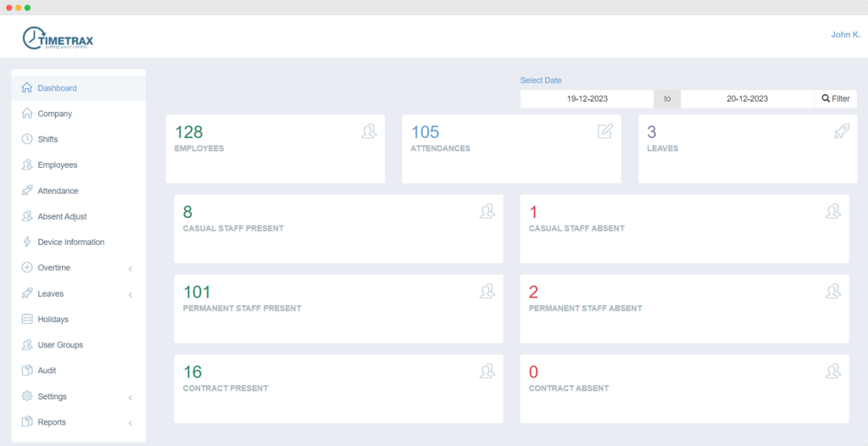Screen dimensions: 868x446
Task: Click the start date field 19-12-2023
Action: tap(587, 99)
